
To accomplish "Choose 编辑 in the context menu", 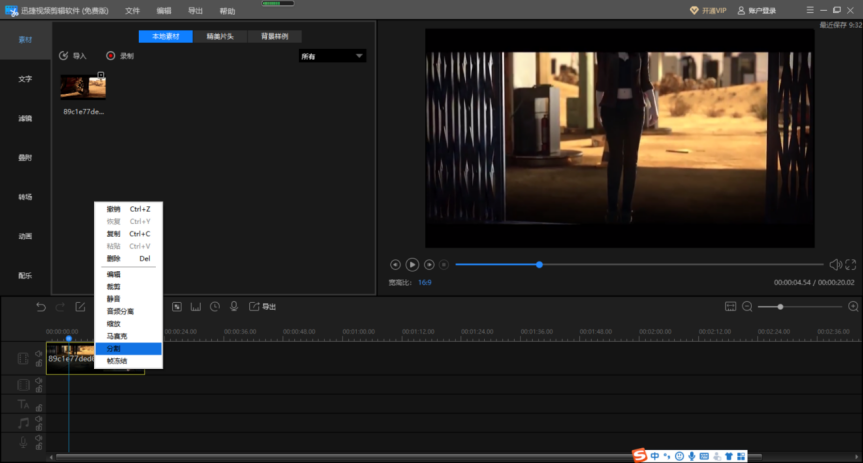I will 128,274.
